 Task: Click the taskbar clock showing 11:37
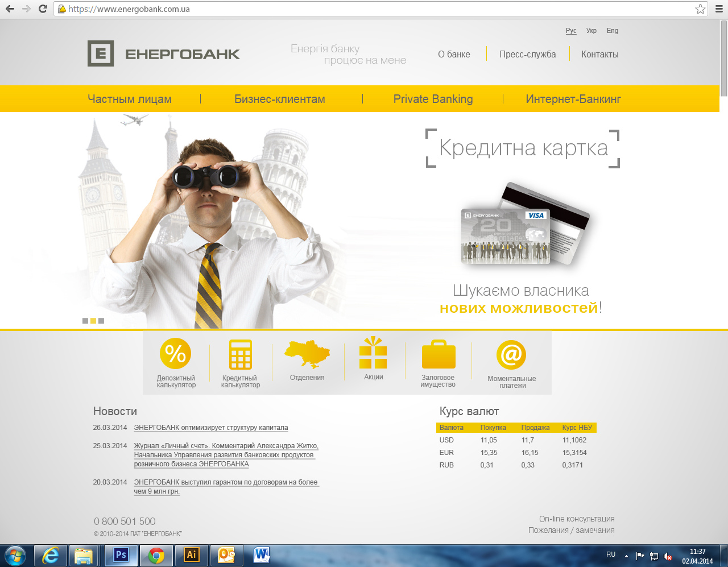click(698, 552)
